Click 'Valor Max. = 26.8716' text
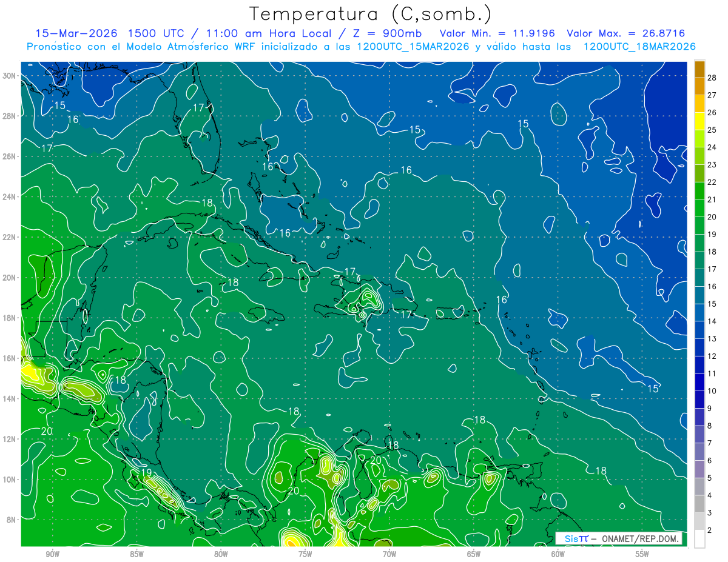Viewport: 728px width, 562px height. pyautogui.click(x=625, y=33)
